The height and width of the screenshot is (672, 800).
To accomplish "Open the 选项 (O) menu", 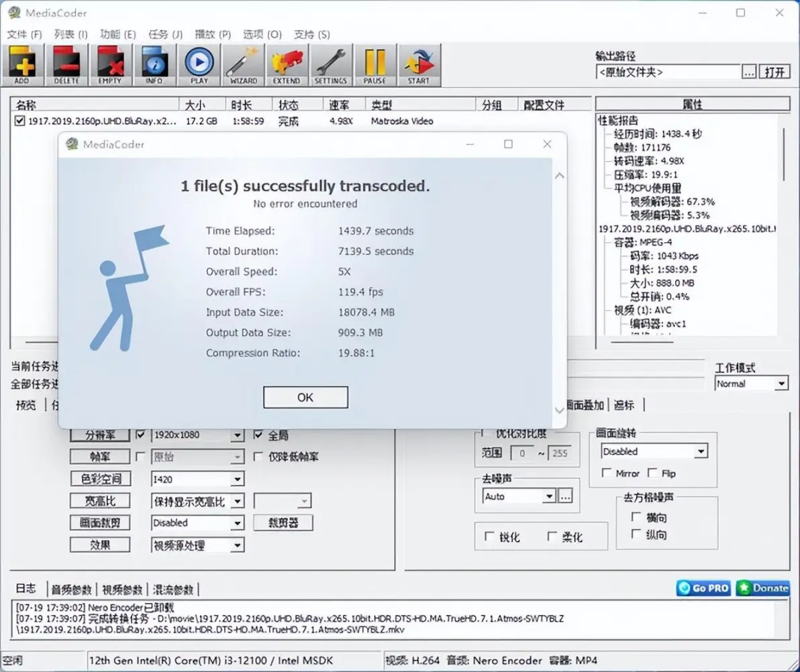I will [262, 34].
